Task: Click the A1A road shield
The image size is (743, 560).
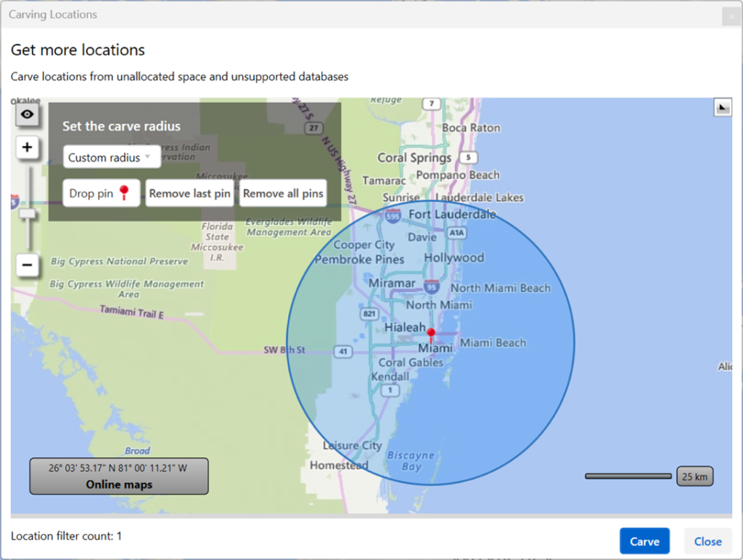Action: [x=456, y=233]
